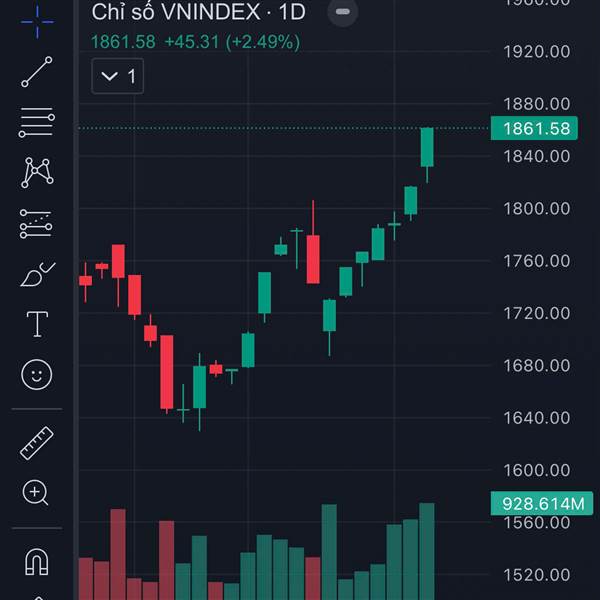Select the trend line drawing tool
The image size is (600, 600).
coord(37,71)
